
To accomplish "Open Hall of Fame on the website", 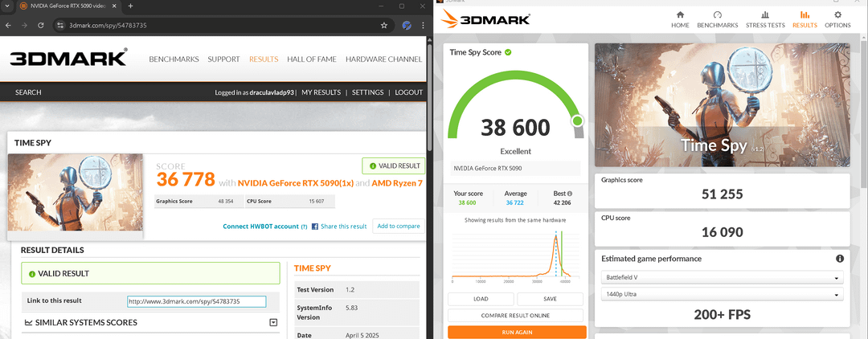I will click(312, 59).
